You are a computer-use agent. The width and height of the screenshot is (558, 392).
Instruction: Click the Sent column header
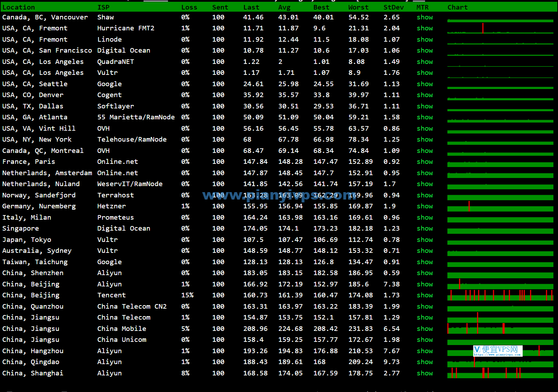[220, 7]
